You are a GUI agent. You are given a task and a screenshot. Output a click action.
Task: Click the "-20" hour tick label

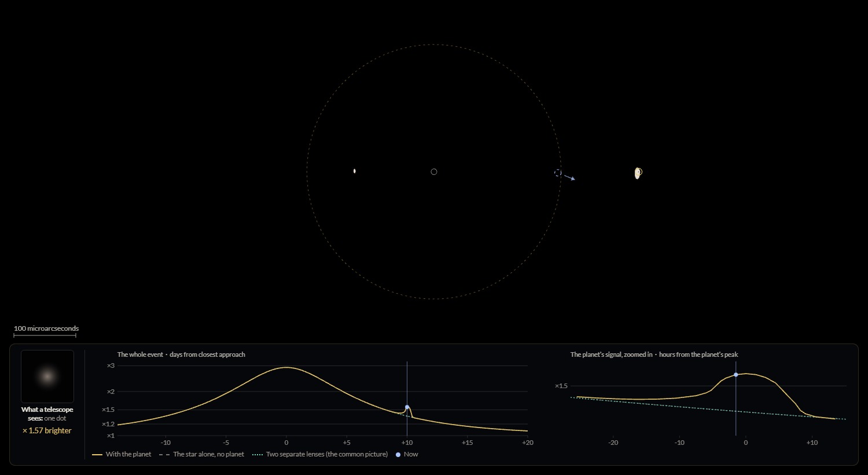pyautogui.click(x=613, y=443)
